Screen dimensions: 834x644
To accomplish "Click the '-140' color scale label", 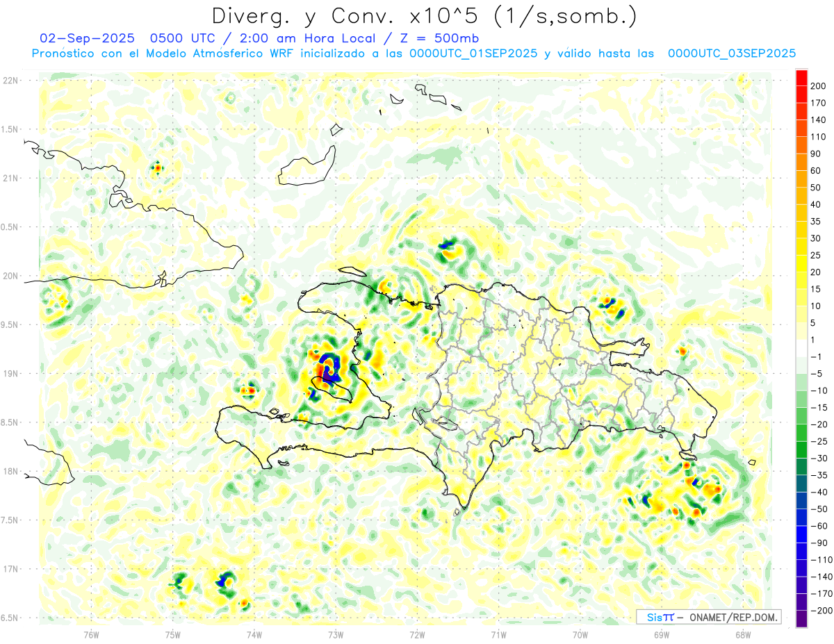I will (823, 577).
